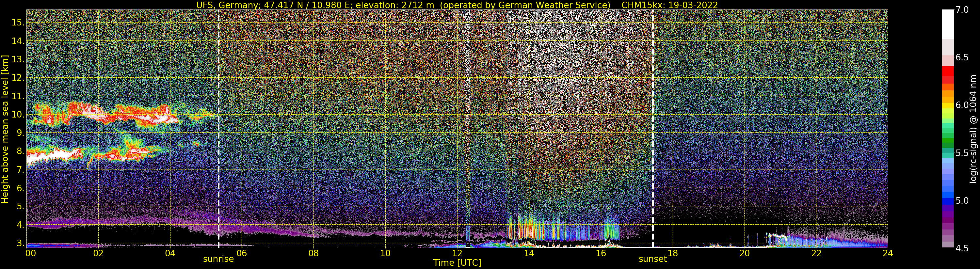
Task: Click the white segment at the colorbar top
Action: point(948,24)
